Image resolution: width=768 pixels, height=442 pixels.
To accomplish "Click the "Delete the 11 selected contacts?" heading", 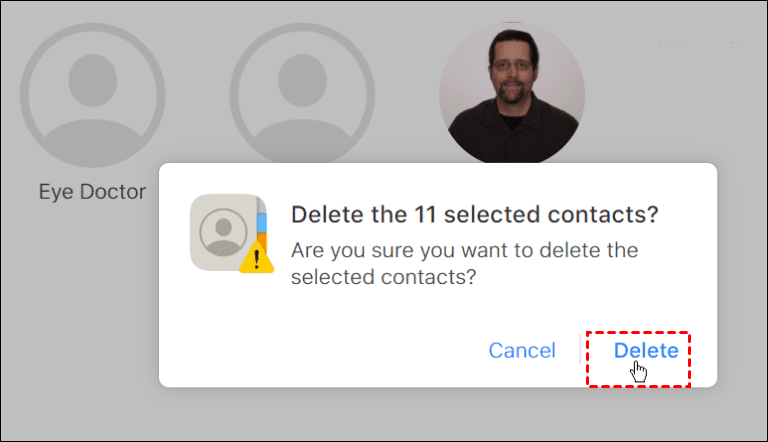I will [478, 215].
